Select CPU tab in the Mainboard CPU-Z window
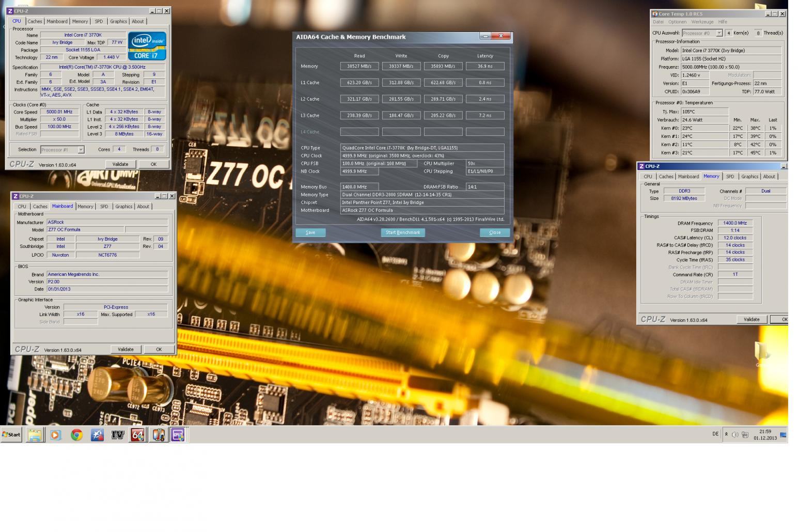This screenshot has height=532, width=798. [22, 207]
